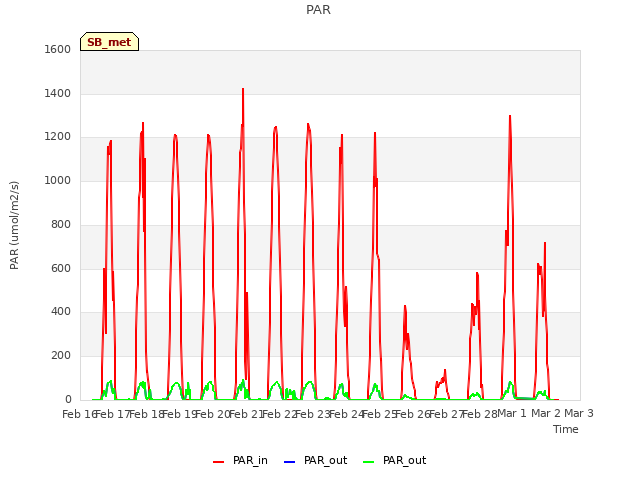Image resolution: width=640 pixels, height=480 pixels.
Task: Click the blue PAR_out legend swatch
Action: [289, 462]
